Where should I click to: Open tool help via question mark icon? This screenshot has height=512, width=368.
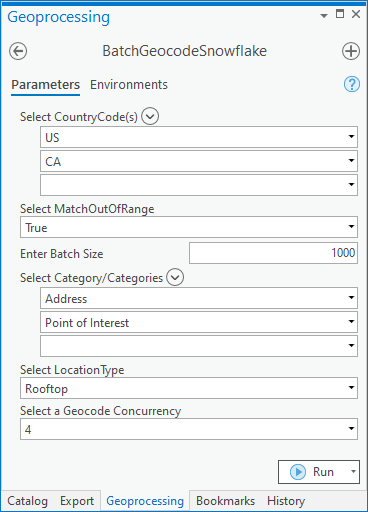point(352,84)
